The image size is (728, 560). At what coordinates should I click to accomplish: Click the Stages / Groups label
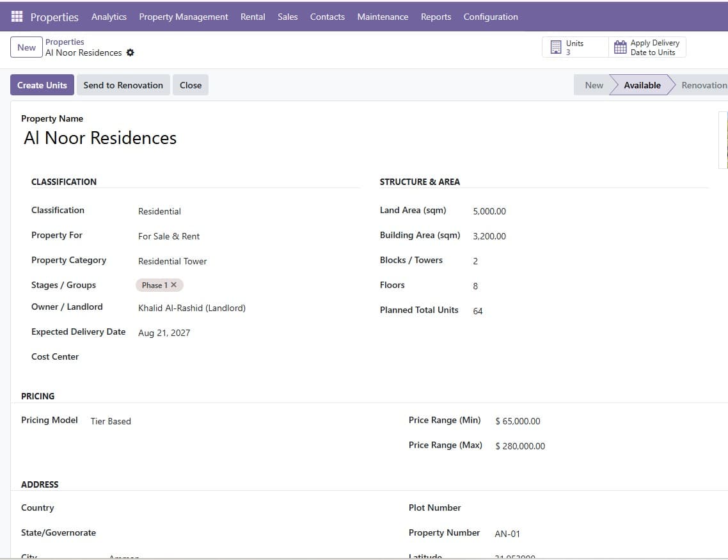(x=63, y=285)
